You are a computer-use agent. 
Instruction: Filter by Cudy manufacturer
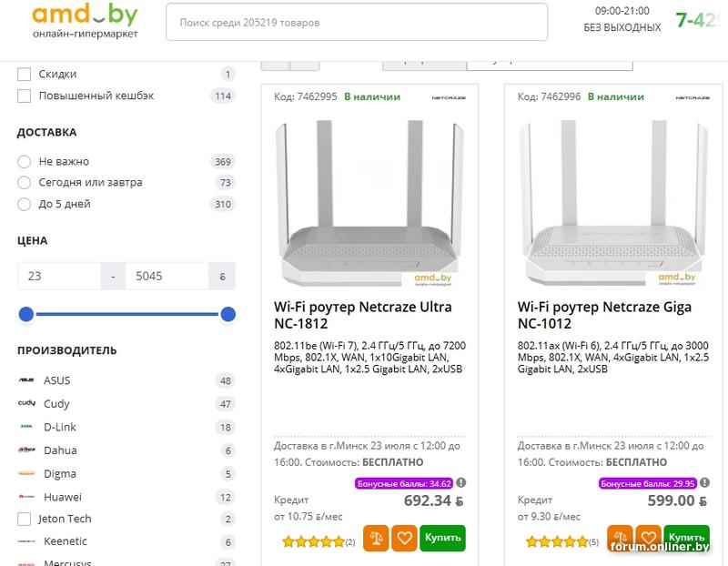coord(56,403)
